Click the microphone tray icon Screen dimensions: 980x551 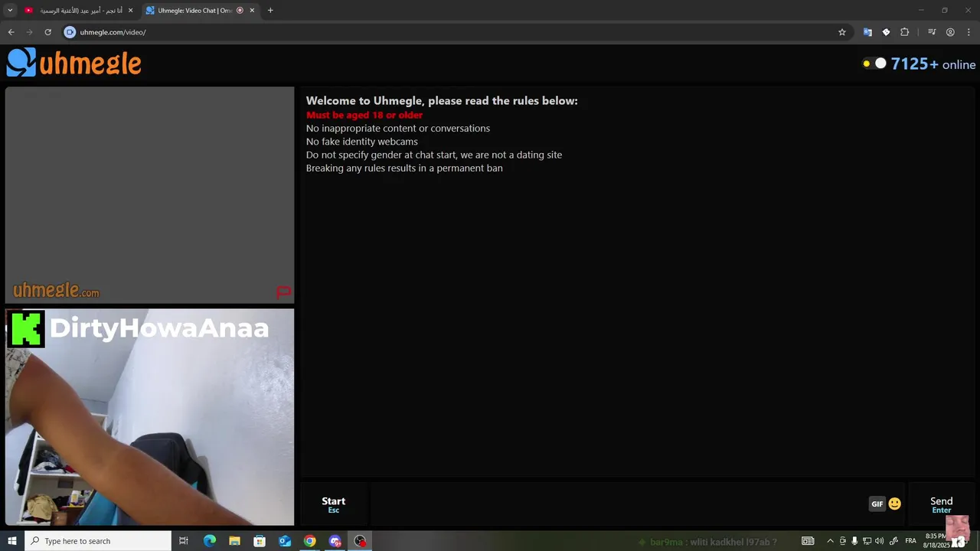(854, 541)
